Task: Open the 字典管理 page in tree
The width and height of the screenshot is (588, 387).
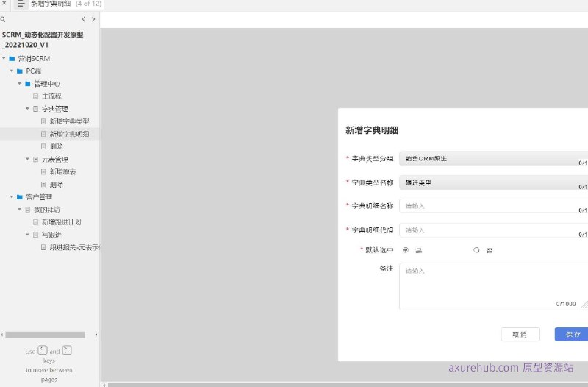Action: (55, 109)
